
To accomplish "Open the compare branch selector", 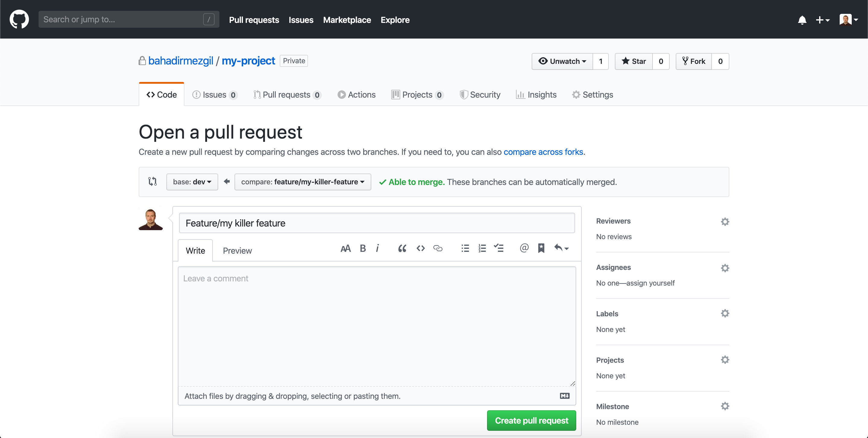I will (x=302, y=182).
